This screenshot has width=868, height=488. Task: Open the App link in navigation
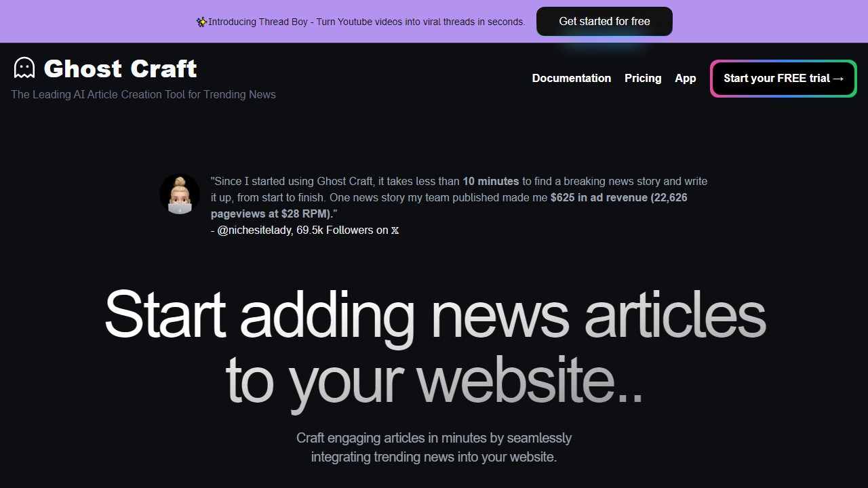(x=686, y=78)
